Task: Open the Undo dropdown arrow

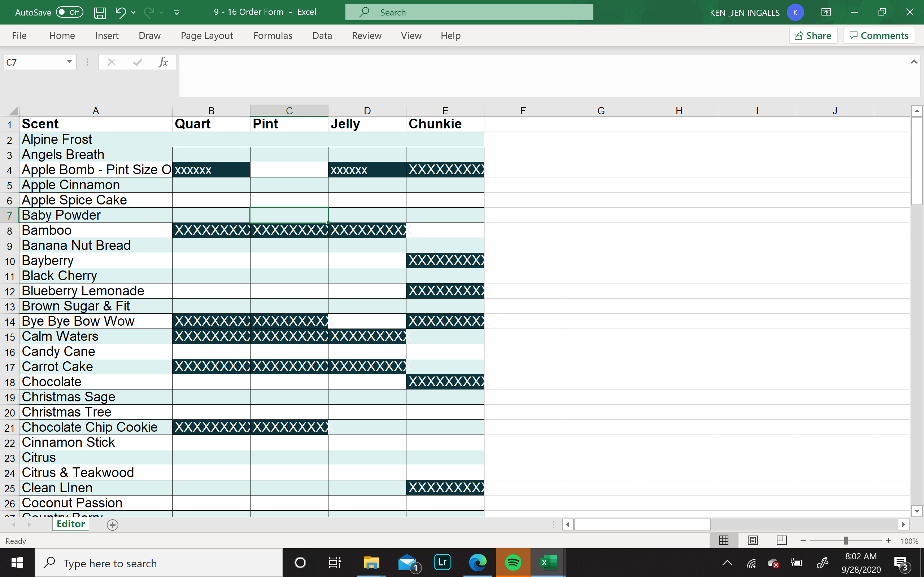Action: 133,12
